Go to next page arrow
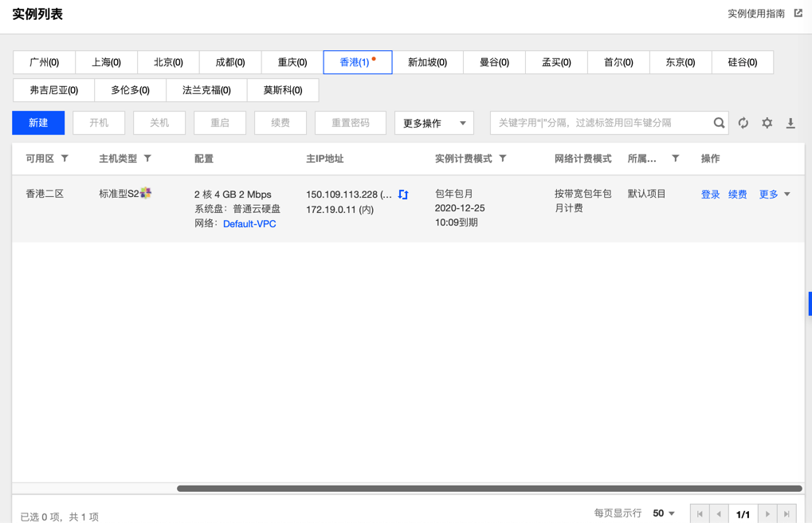 pos(767,513)
